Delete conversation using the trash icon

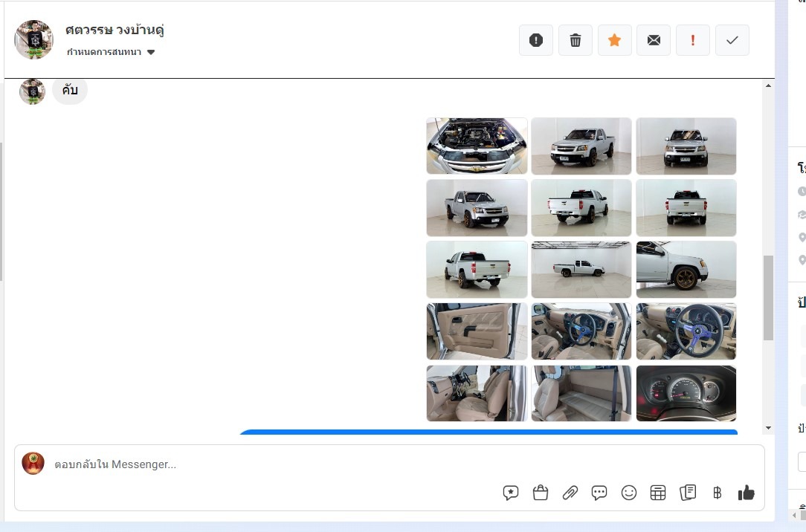(576, 40)
